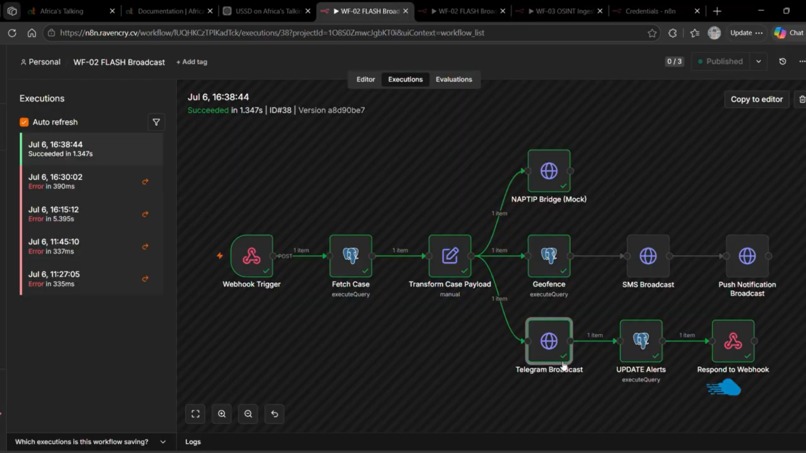806x453 pixels.
Task: Select the Jul 6, 16:30:02 execution
Action: pyautogui.click(x=91, y=182)
